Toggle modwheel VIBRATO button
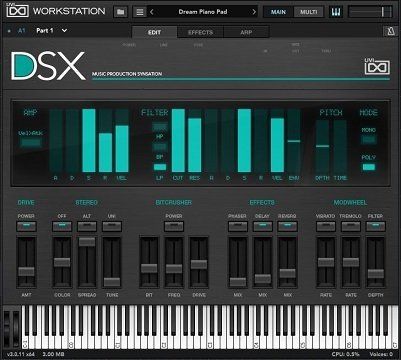 click(x=326, y=226)
